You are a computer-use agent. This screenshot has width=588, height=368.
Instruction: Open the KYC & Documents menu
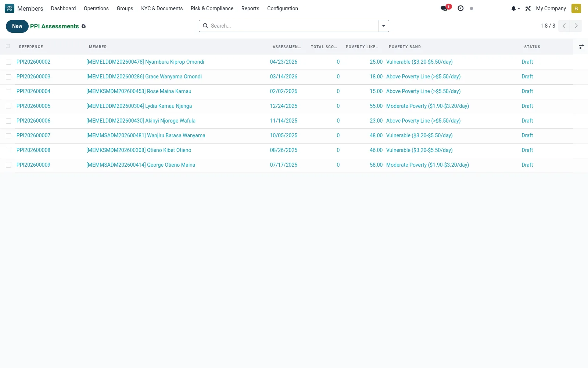162,8
